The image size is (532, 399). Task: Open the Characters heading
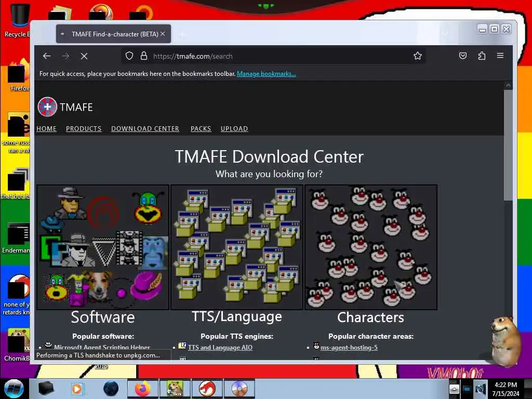tap(371, 317)
